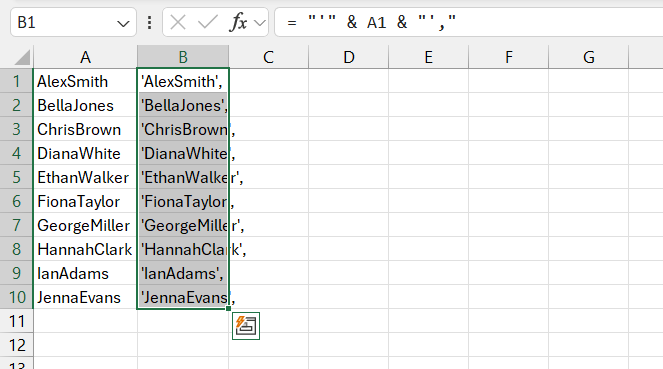The width and height of the screenshot is (663, 369).
Task: Click cell with 'GeorgeMiller', formula result
Action: [183, 225]
